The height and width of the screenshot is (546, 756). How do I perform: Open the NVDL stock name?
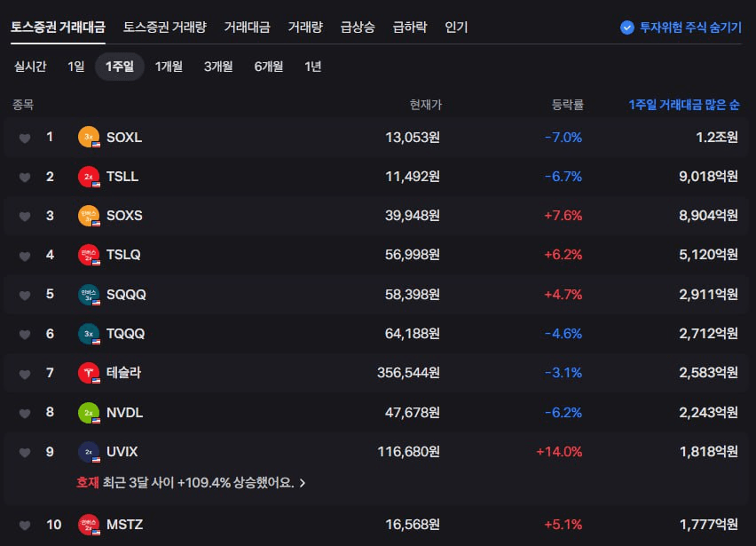pyautogui.click(x=124, y=413)
